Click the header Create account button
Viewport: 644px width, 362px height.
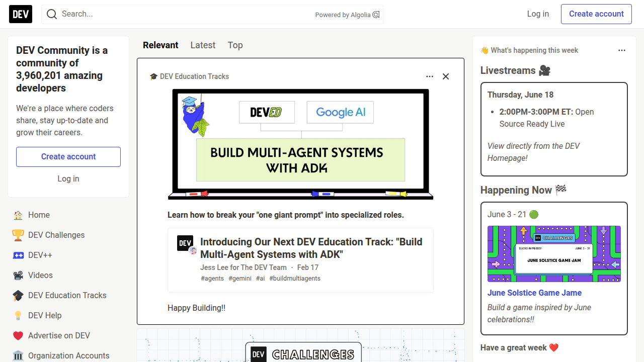tap(596, 14)
